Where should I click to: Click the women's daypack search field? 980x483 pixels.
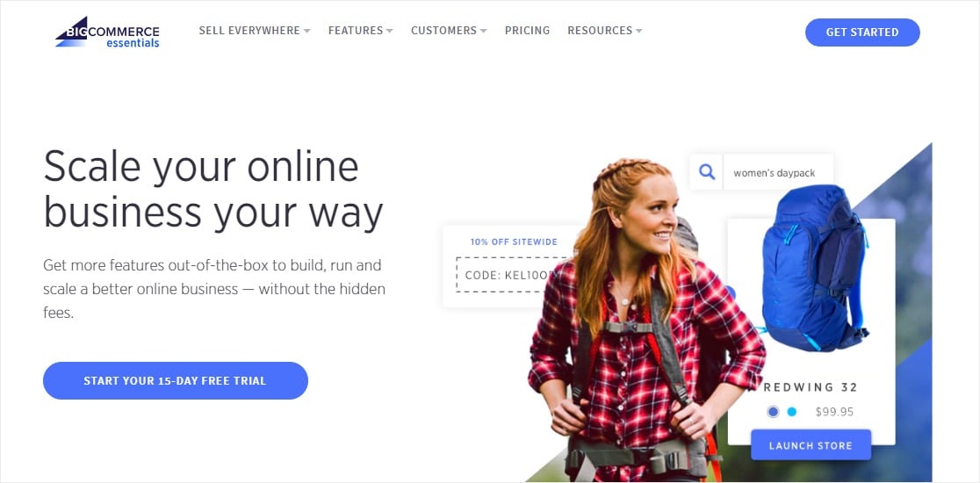[777, 172]
